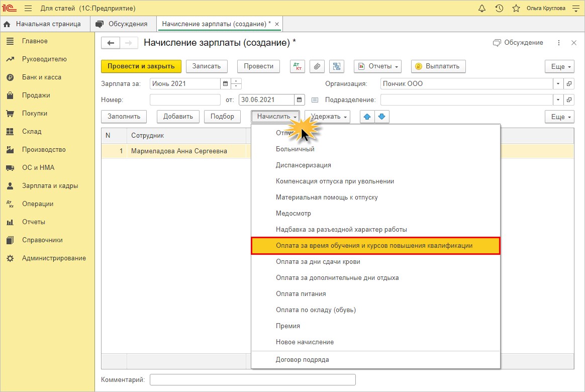Close the Начисление зарплаты tab
Image resolution: width=585 pixels, height=392 pixels.
277,24
